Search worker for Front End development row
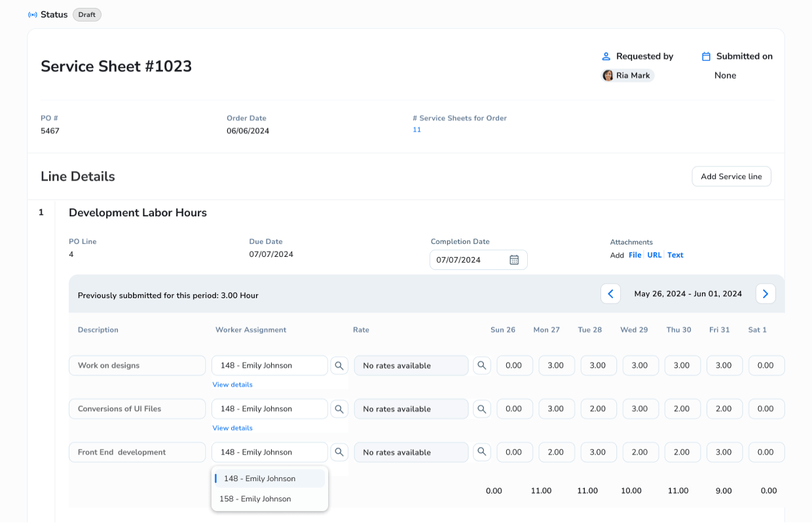Image resolution: width=812 pixels, height=523 pixels. coord(339,452)
